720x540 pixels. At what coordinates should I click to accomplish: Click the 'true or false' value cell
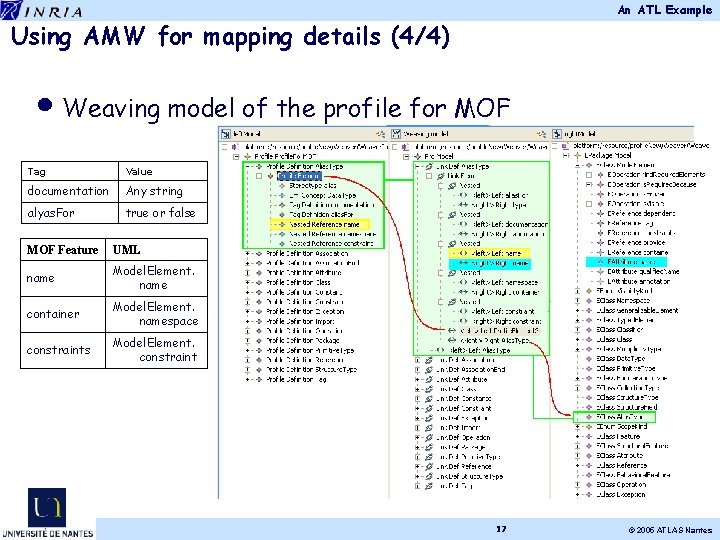point(163,213)
